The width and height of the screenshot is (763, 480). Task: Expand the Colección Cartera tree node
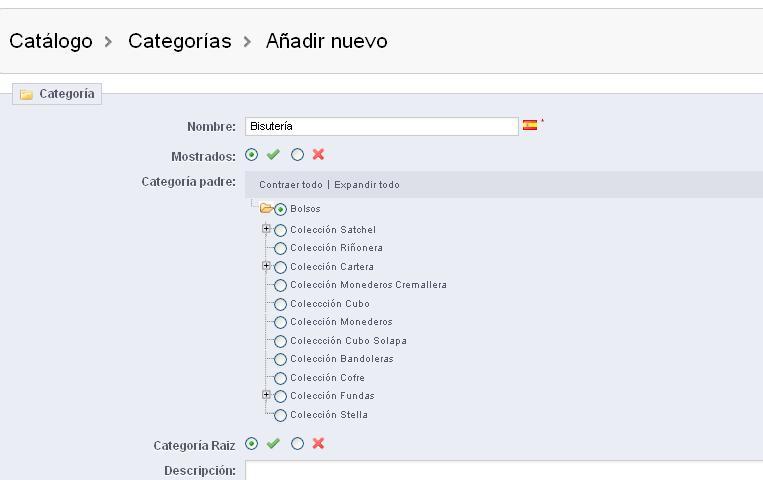tap(267, 266)
